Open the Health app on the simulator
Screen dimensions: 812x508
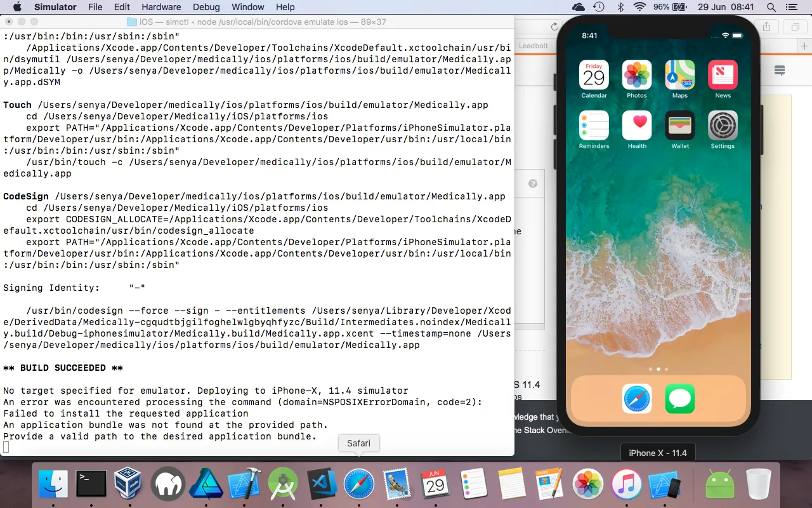tap(637, 125)
